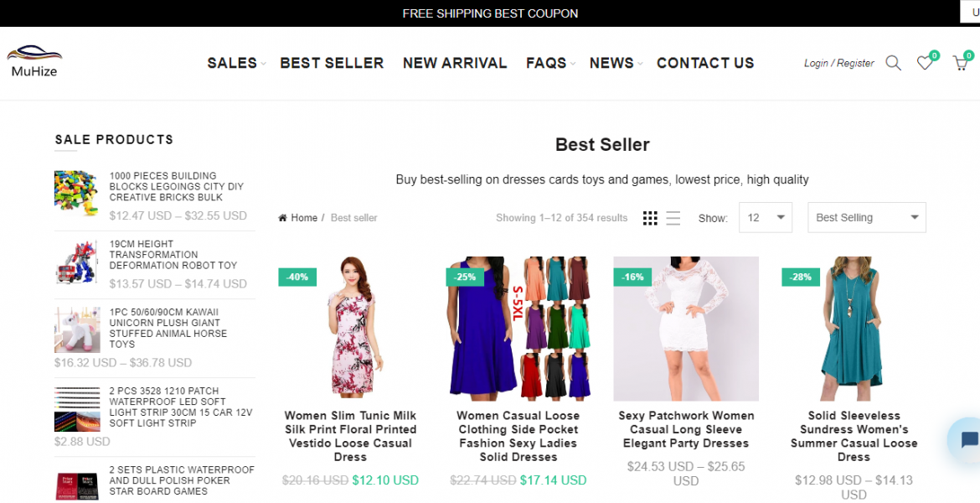Screen dimensions: 980x503
Task: Open the Best Selling sort dropdown
Action: (x=866, y=218)
